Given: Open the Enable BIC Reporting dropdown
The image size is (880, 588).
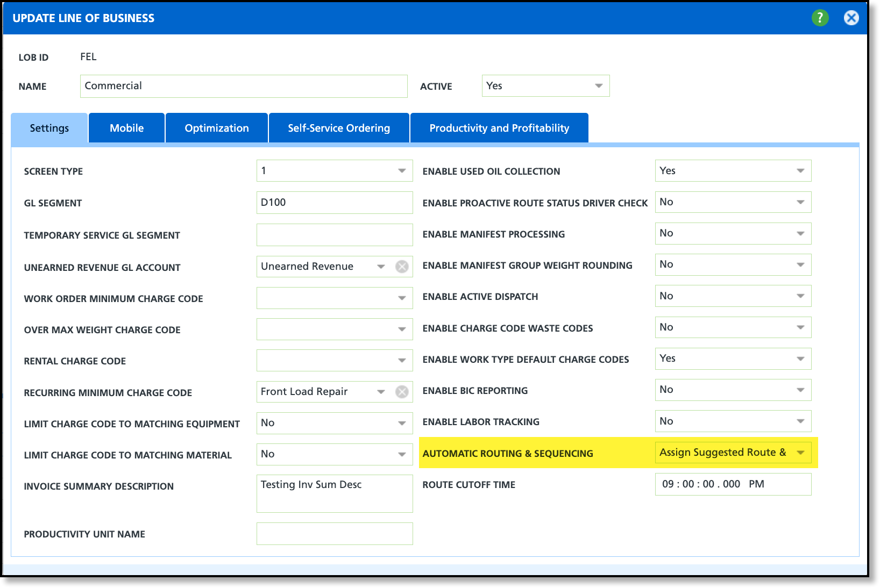Looking at the screenshot, I should 733,390.
